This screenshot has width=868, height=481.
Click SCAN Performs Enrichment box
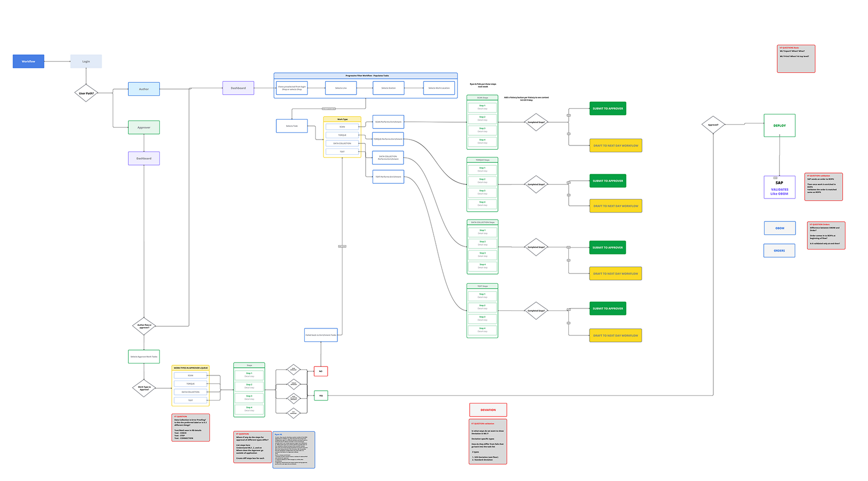pyautogui.click(x=388, y=122)
